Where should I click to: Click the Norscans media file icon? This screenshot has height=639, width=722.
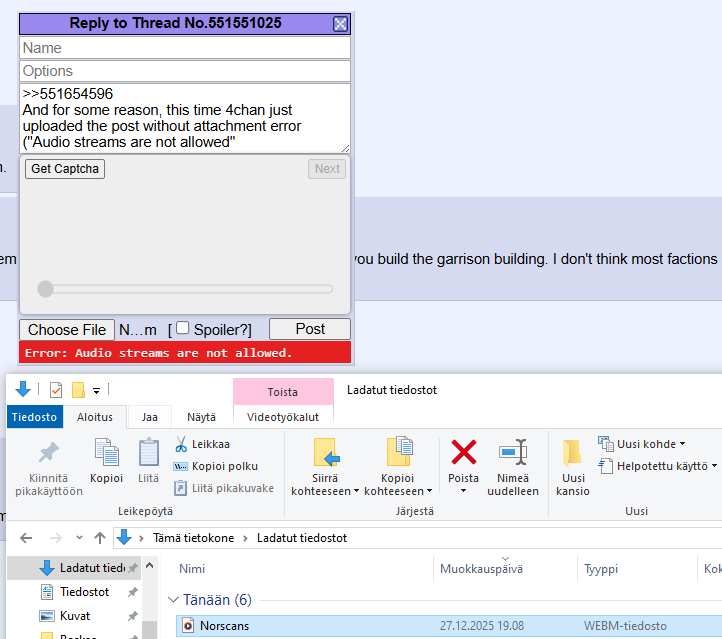pos(188,626)
